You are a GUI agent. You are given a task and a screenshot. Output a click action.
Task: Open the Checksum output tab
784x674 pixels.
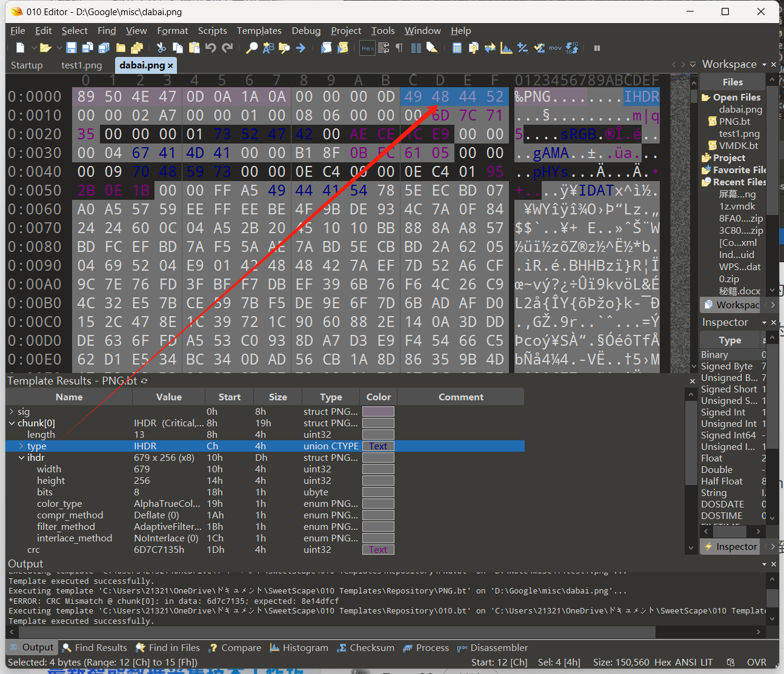point(365,648)
